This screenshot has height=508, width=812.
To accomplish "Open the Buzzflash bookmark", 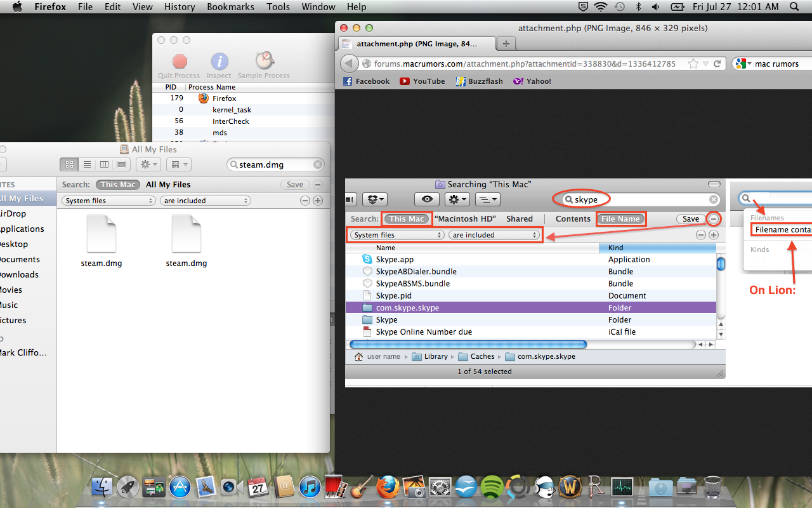I will point(480,81).
